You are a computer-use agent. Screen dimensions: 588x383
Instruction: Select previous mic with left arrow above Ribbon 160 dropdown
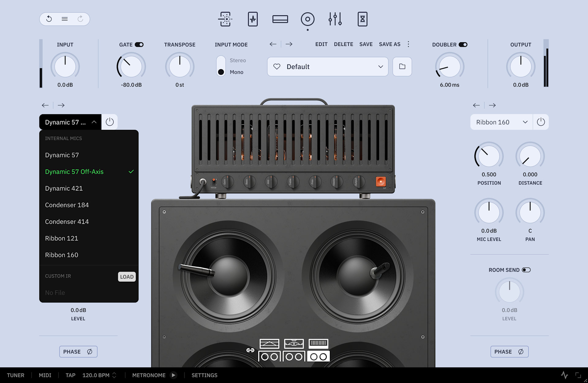point(476,105)
